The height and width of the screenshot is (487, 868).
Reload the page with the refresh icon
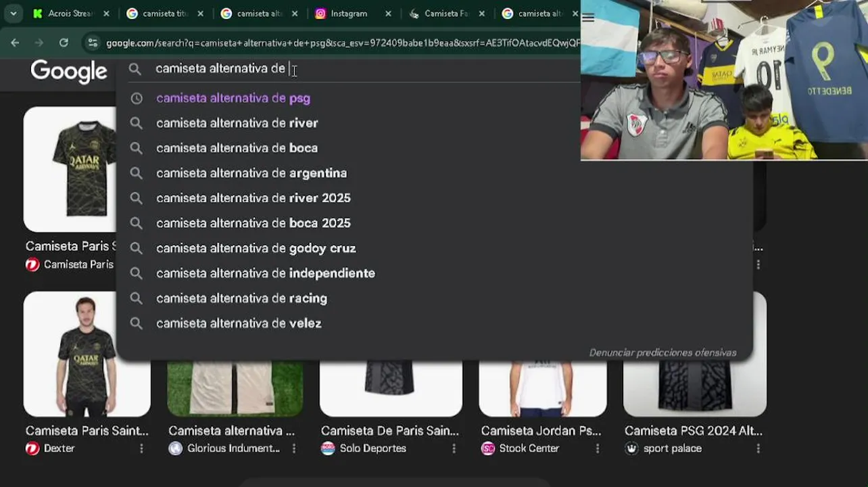pos(64,43)
